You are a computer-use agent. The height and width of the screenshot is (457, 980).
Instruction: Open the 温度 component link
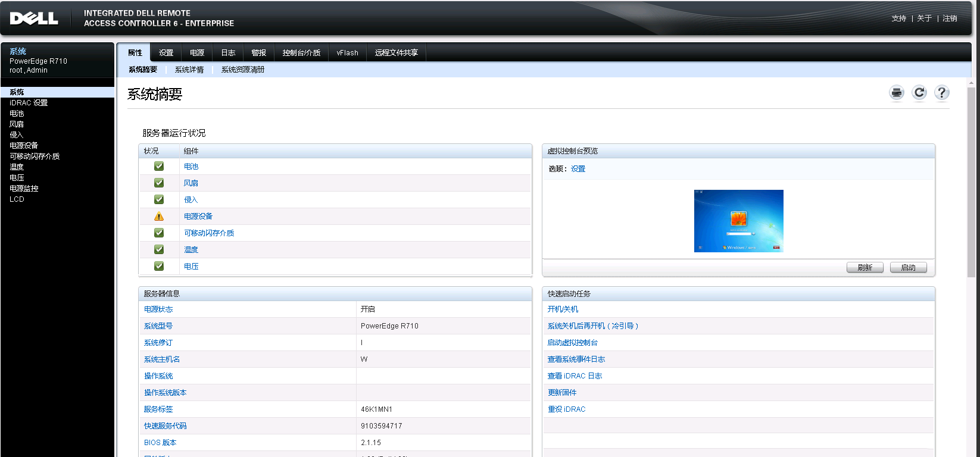point(191,250)
